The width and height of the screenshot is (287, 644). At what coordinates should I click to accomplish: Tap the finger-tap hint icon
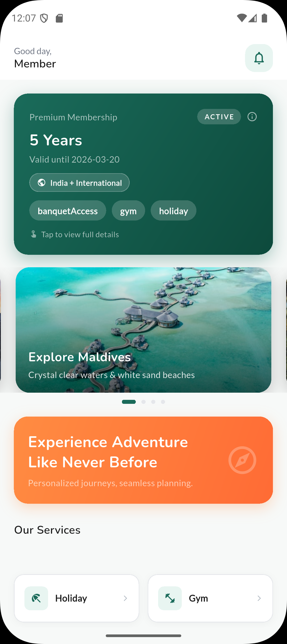tap(33, 234)
